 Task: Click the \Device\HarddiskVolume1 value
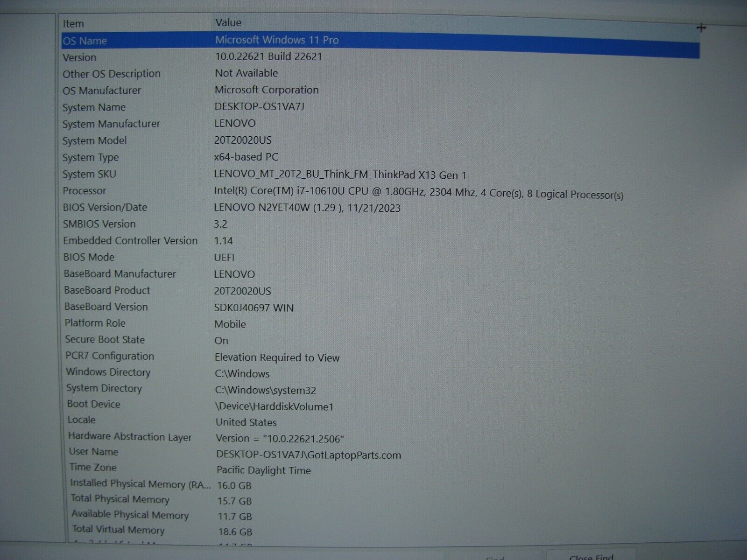(x=275, y=406)
